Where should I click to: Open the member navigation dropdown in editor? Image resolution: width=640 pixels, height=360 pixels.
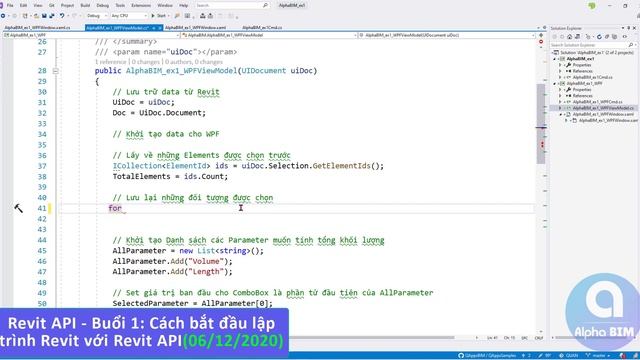pyautogui.click(x=447, y=35)
